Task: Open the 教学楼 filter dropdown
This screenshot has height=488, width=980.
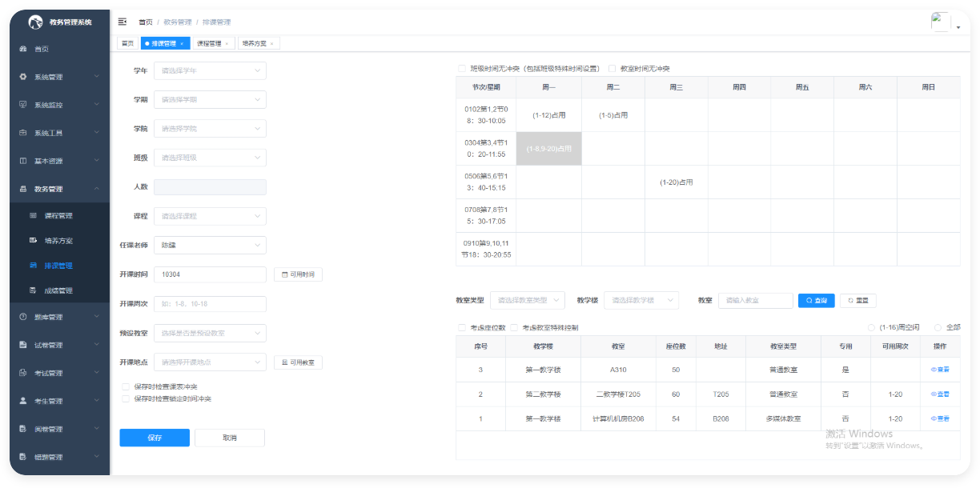Action: [x=641, y=300]
